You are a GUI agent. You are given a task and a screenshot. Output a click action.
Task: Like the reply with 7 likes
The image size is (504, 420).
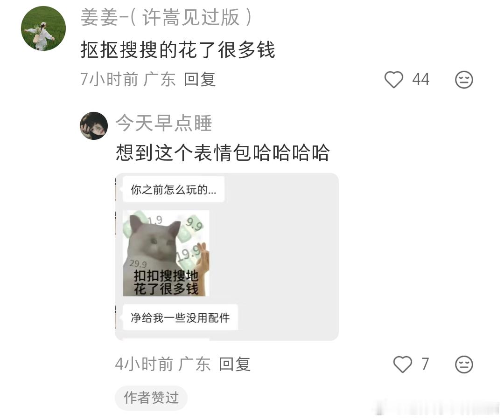point(402,364)
